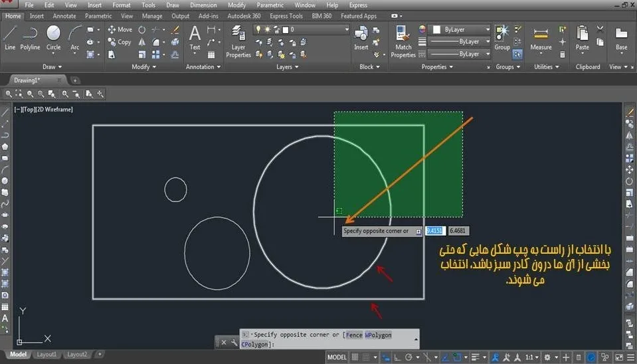Click the Paste tool in Clipboard panel

point(582,38)
